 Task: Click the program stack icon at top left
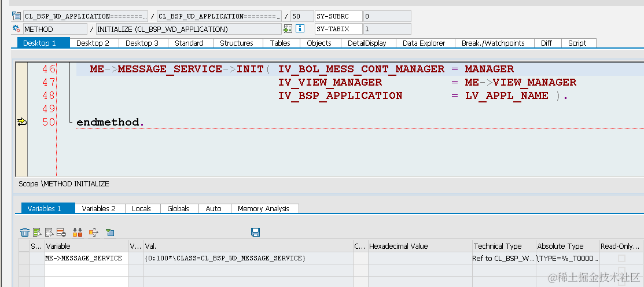pos(17,16)
